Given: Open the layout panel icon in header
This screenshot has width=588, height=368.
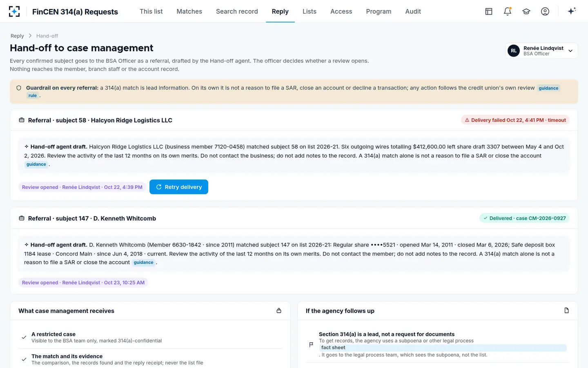Looking at the screenshot, I should click(489, 11).
